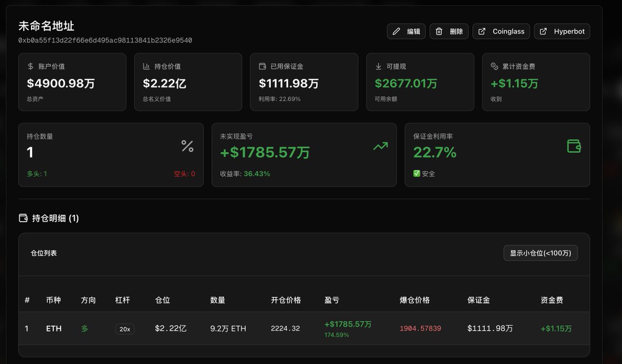Click trending-up icon on 未实现盈亏 card
The image size is (622, 364).
tap(380, 147)
